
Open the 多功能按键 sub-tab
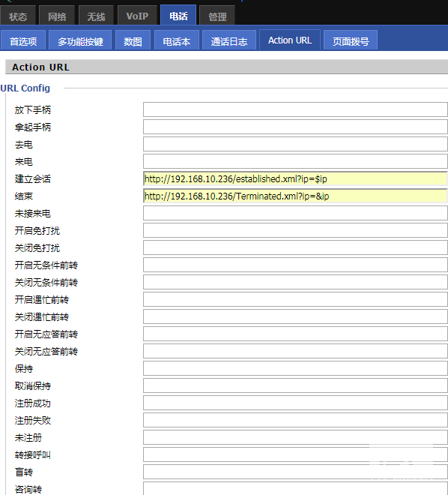80,40
